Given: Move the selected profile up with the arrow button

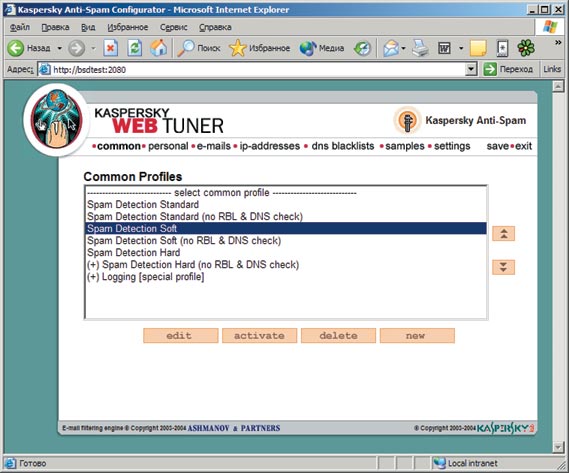Looking at the screenshot, I should coord(503,233).
